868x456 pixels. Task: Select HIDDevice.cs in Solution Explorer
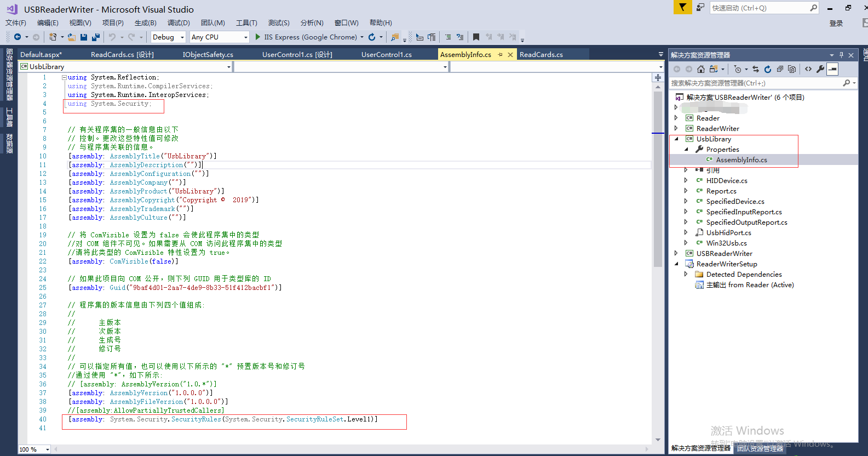pyautogui.click(x=727, y=180)
